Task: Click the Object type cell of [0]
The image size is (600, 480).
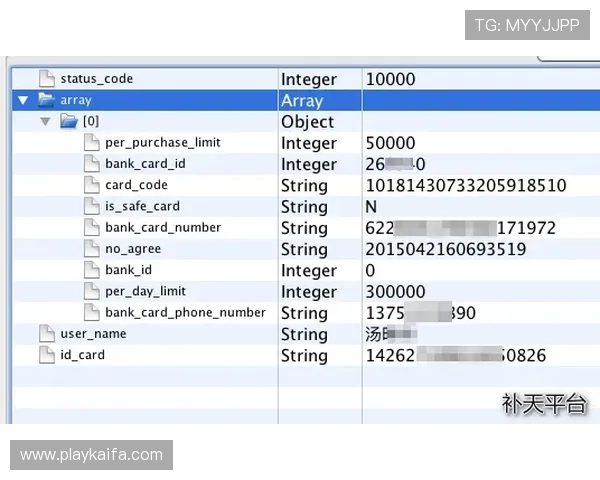Action: click(x=307, y=122)
